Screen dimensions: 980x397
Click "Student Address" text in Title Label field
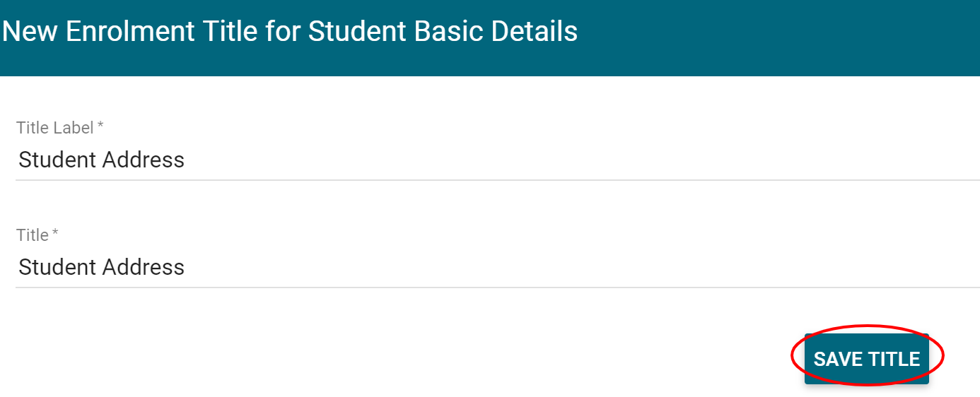102,160
